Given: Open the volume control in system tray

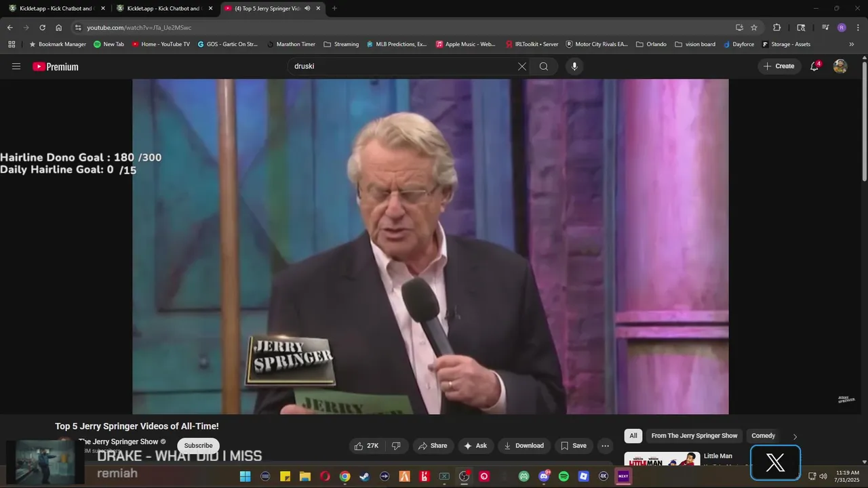Looking at the screenshot, I should pyautogui.click(x=823, y=476).
